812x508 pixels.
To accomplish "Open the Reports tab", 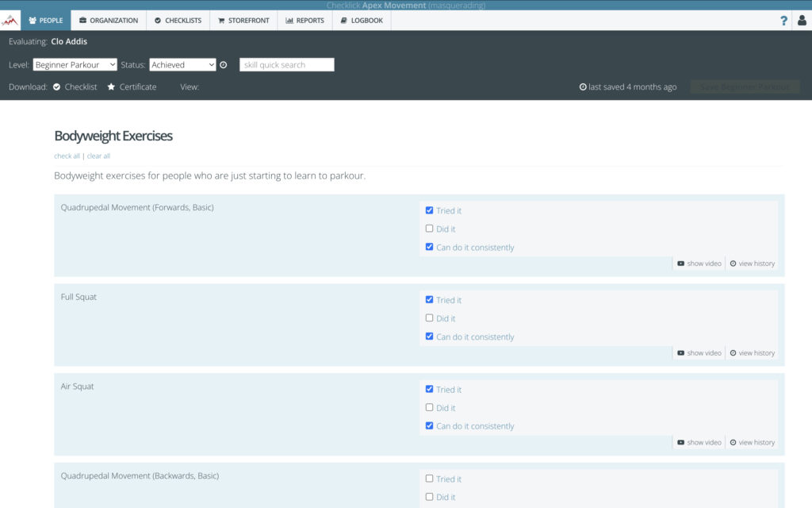I will point(304,21).
